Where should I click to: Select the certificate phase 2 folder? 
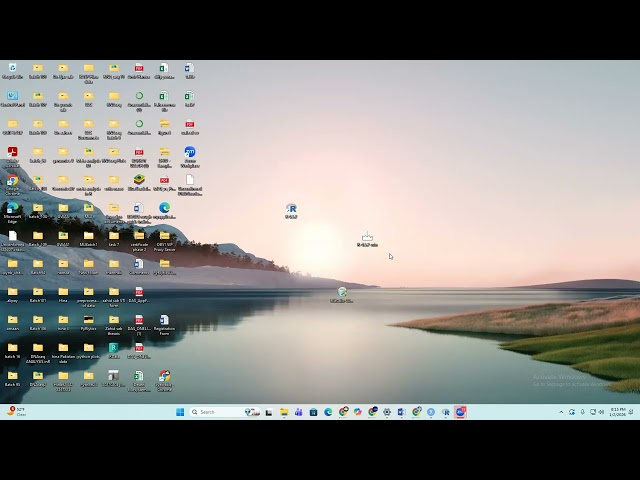click(139, 237)
